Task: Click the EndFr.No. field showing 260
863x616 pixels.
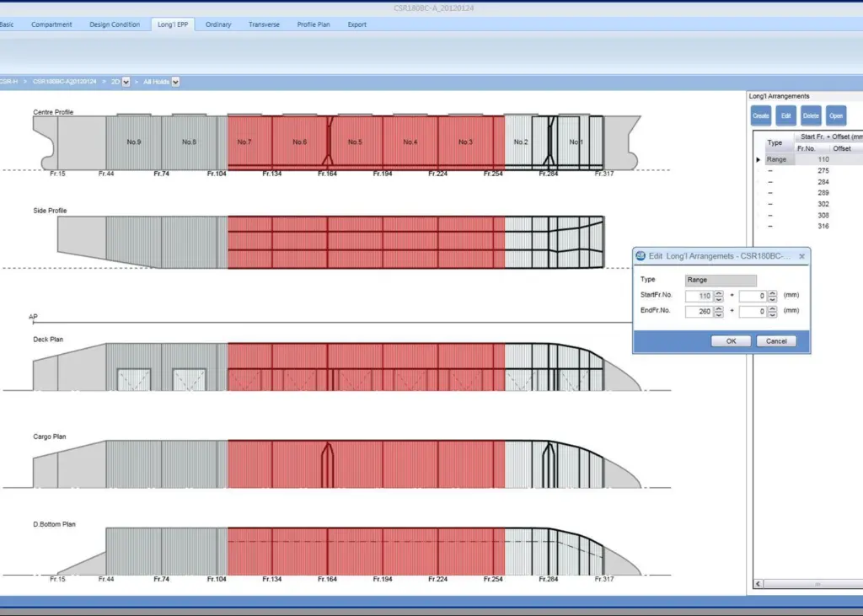Action: [x=700, y=312]
